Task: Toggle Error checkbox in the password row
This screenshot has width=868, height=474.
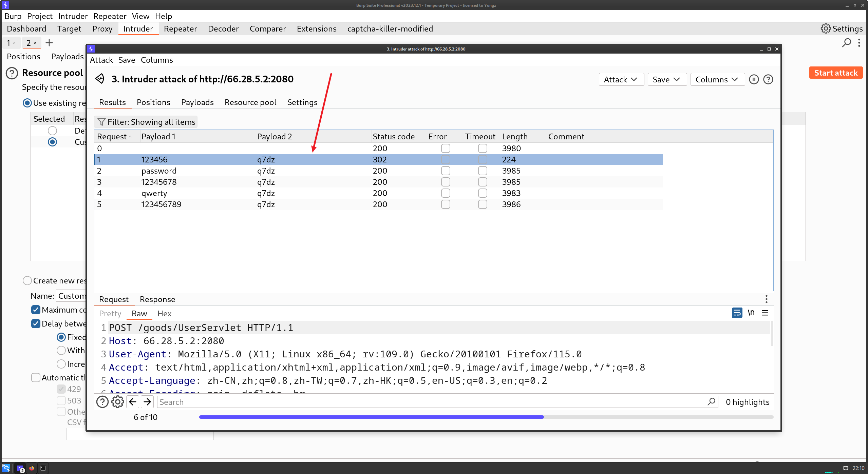Action: [446, 171]
